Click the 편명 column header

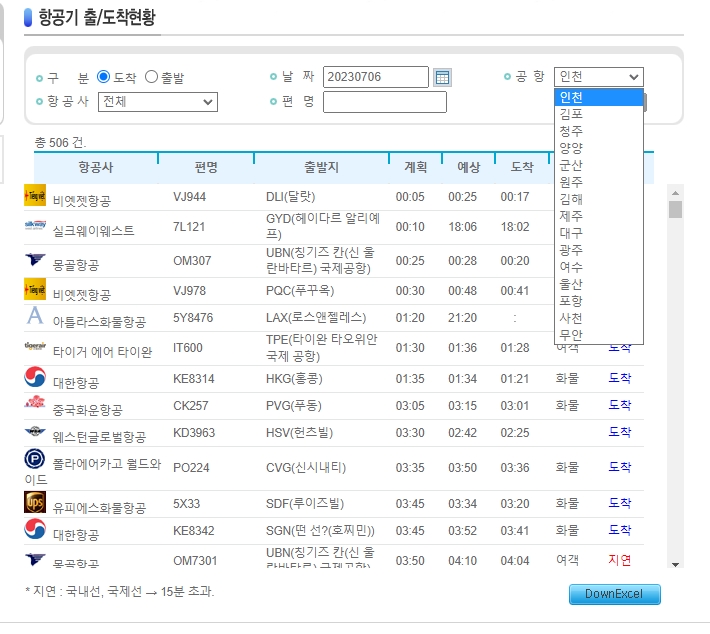coord(206,168)
